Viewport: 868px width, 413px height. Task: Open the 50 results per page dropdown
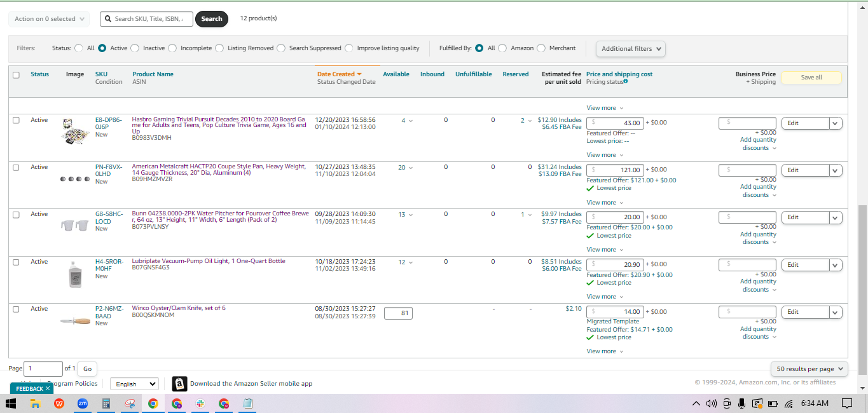[809, 369]
